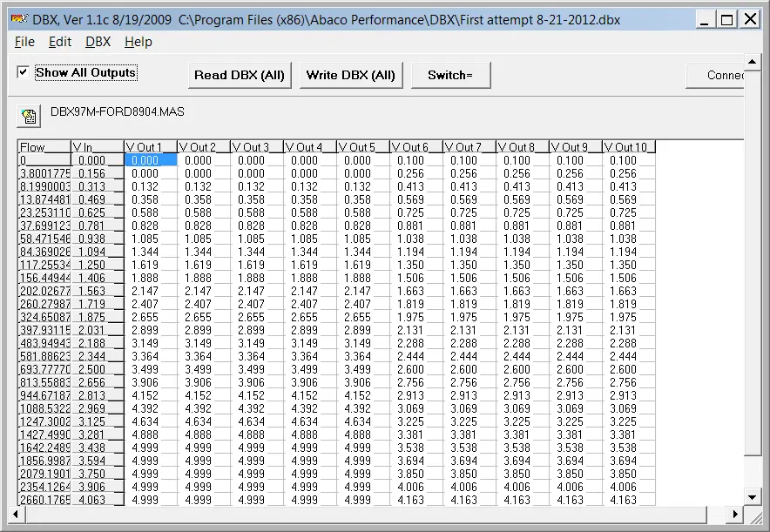Click the V In cell 3.750
This screenshot has height=532, width=770.
point(98,474)
